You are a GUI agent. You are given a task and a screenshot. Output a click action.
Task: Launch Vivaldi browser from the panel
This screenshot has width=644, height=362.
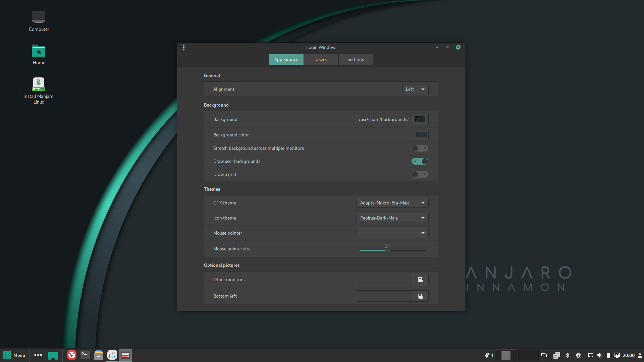(72, 355)
